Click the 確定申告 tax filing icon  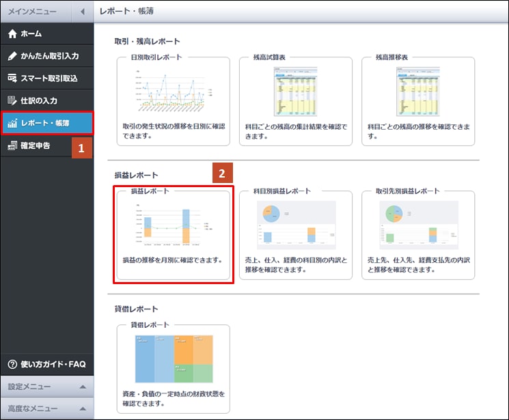click(x=12, y=145)
